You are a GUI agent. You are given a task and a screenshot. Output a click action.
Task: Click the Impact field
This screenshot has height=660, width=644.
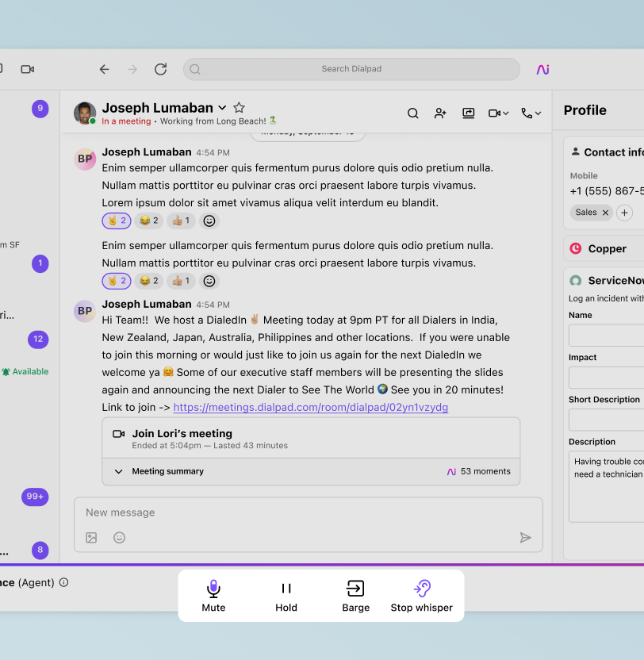tap(606, 378)
